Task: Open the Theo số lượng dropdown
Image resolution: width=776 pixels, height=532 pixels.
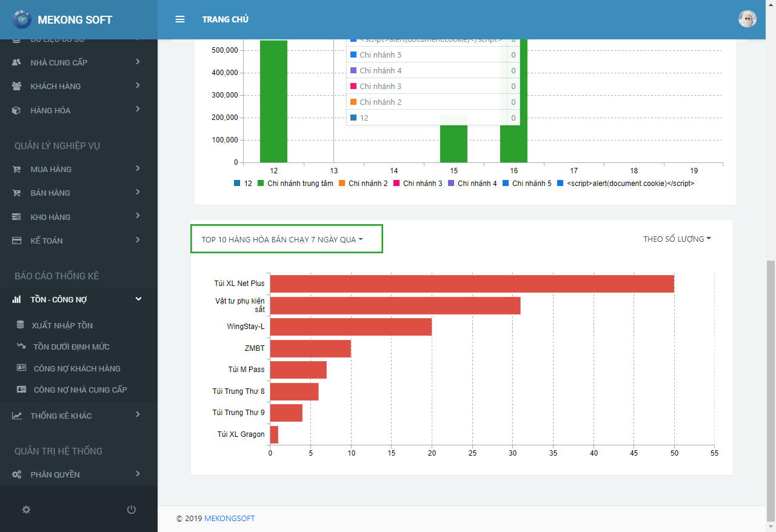Action: point(677,239)
